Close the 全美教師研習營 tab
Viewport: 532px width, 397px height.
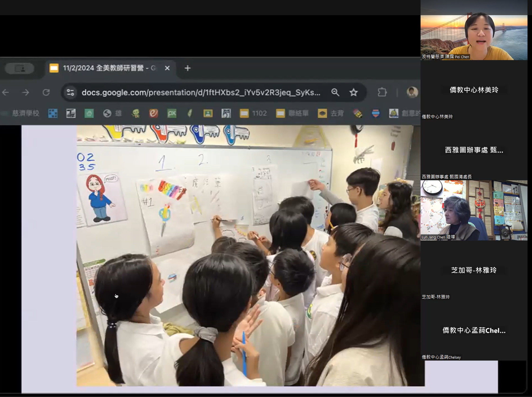(x=167, y=68)
